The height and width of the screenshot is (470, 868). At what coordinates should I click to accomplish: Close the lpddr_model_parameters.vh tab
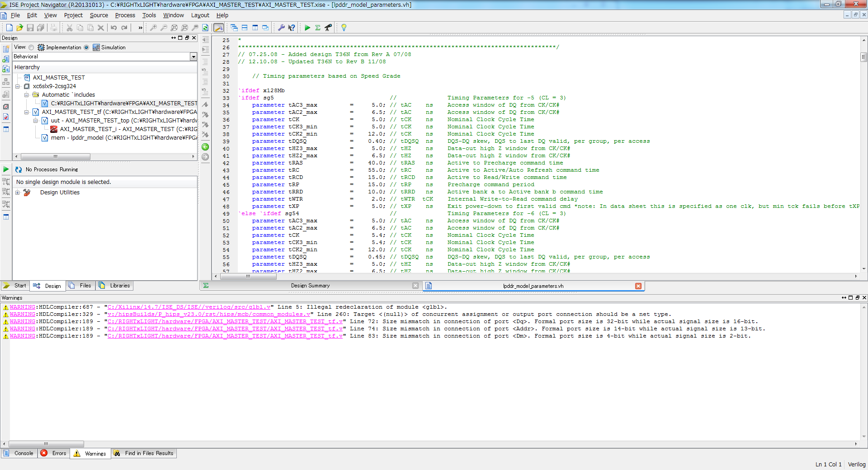click(x=638, y=286)
